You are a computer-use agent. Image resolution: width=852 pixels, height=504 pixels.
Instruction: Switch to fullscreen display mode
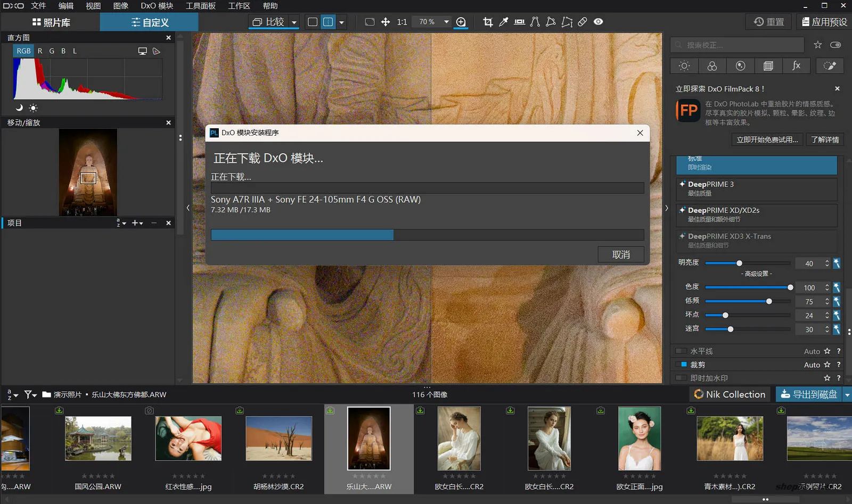click(370, 22)
